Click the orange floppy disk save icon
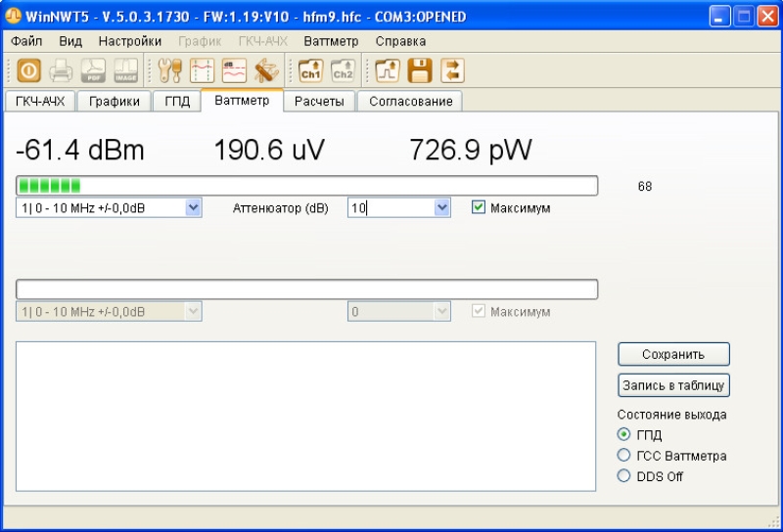This screenshot has height=532, width=783. point(420,70)
